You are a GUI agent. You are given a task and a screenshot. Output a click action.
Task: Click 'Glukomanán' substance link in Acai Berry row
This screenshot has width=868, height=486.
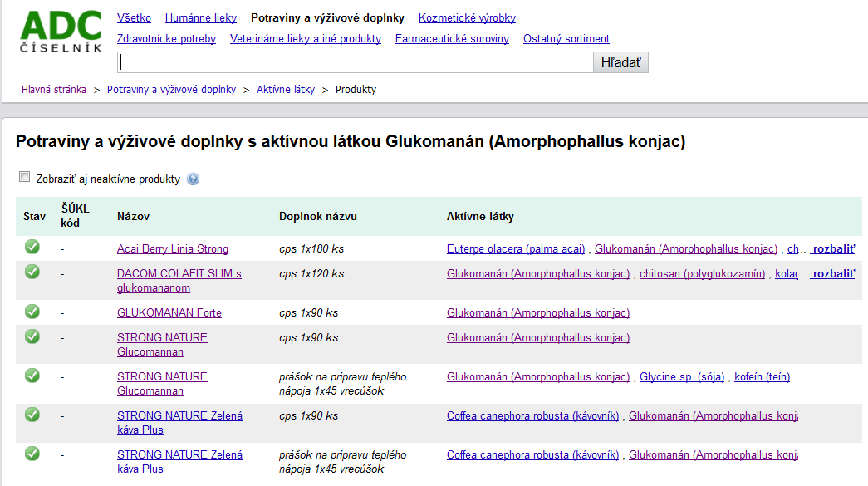(x=686, y=249)
